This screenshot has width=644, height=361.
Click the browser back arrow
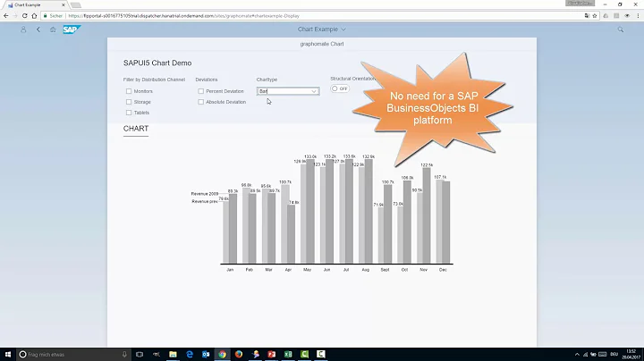(5, 15)
